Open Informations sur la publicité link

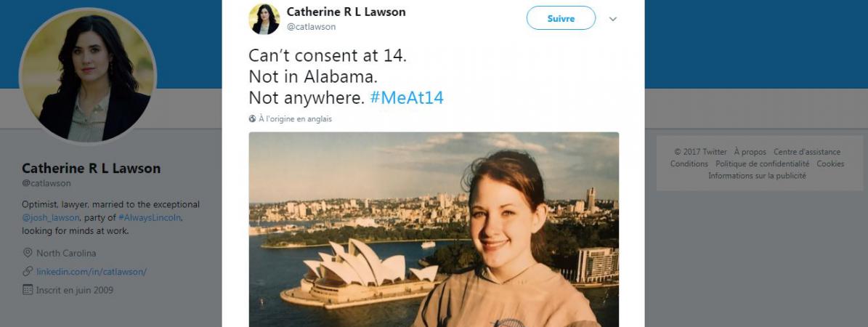pos(758,176)
